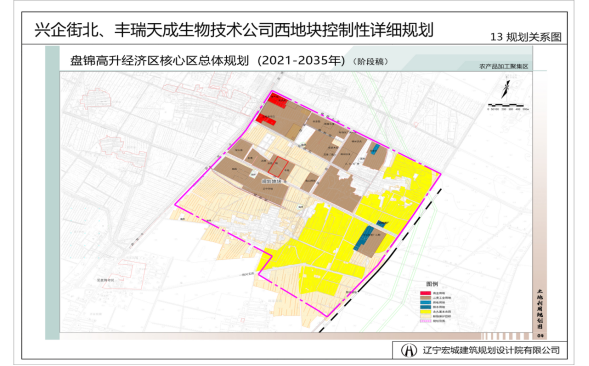Click the red land block at north corner
Image resolution: width=589 pixels, height=366 pixels.
[278, 101]
